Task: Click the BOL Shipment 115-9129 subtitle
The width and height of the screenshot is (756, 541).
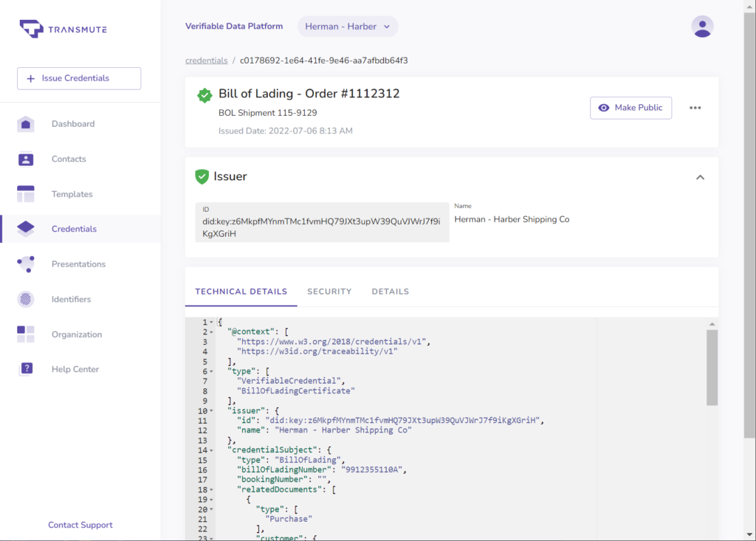Action: coord(267,113)
